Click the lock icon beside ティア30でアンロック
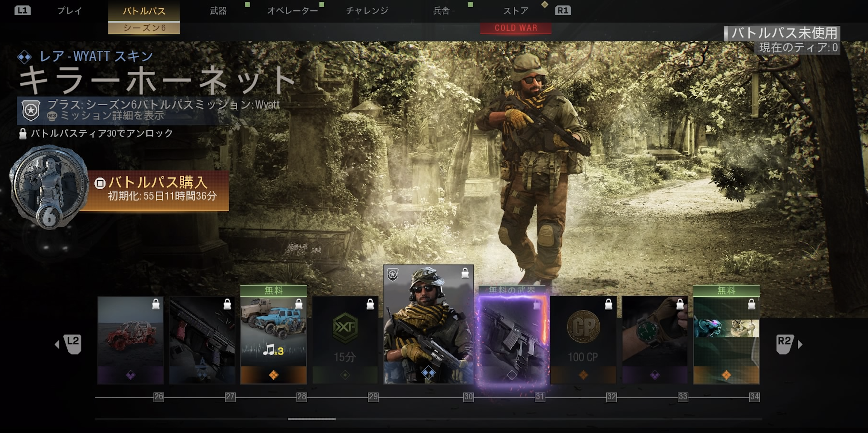Screen dimensions: 868x433 (x=23, y=134)
